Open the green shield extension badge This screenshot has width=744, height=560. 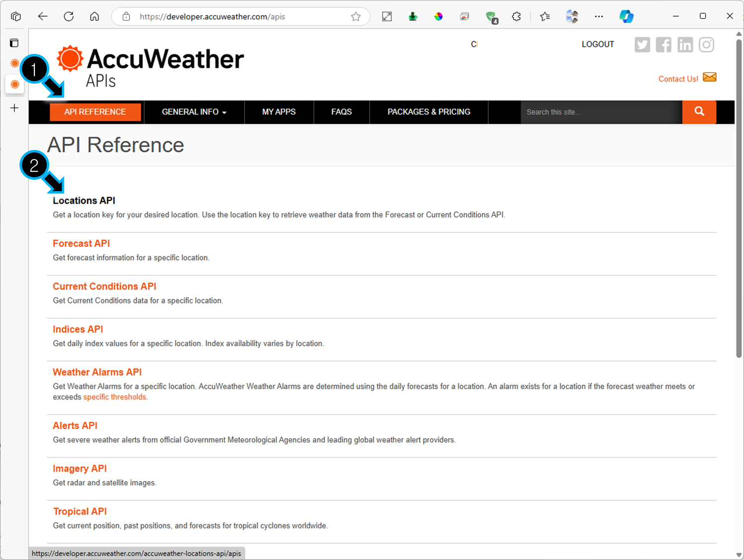click(492, 17)
